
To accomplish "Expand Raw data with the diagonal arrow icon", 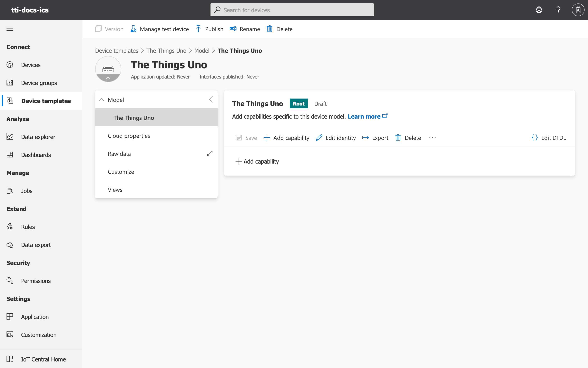I will 210,153.
